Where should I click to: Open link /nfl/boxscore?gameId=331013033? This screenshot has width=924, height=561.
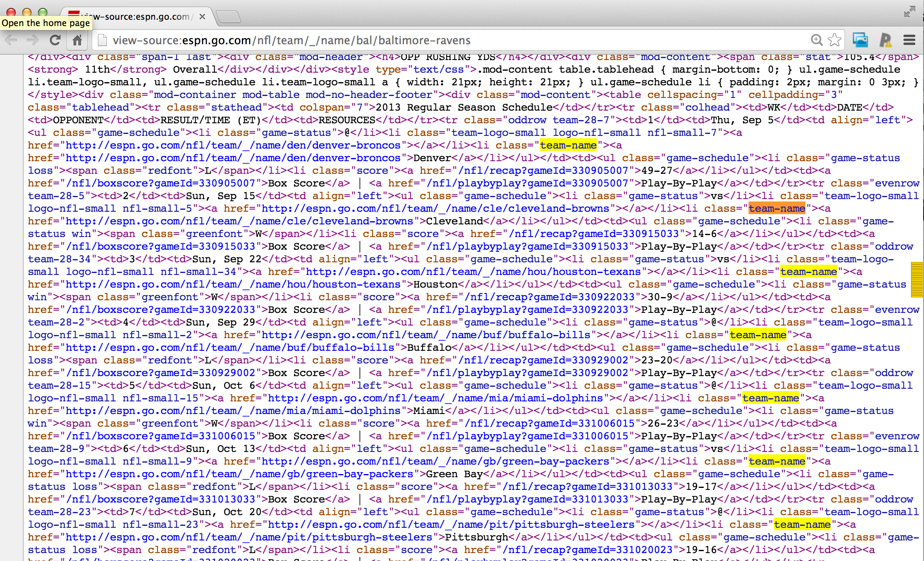tap(160, 499)
